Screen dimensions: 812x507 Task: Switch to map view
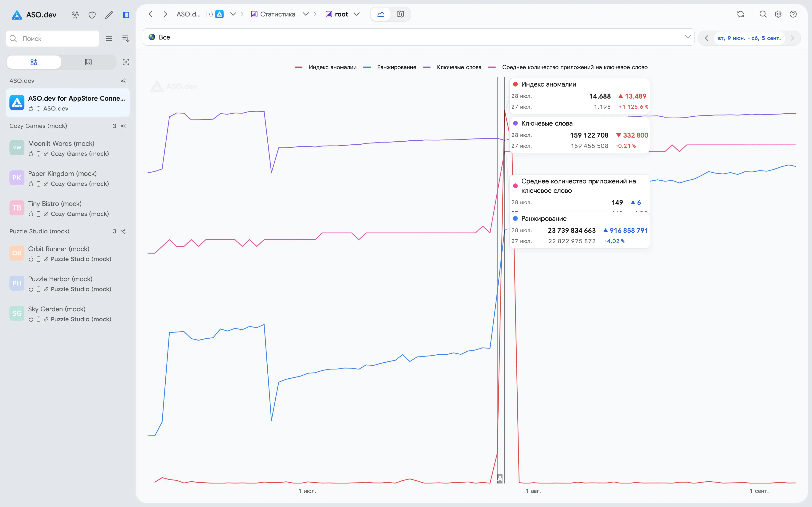[400, 14]
